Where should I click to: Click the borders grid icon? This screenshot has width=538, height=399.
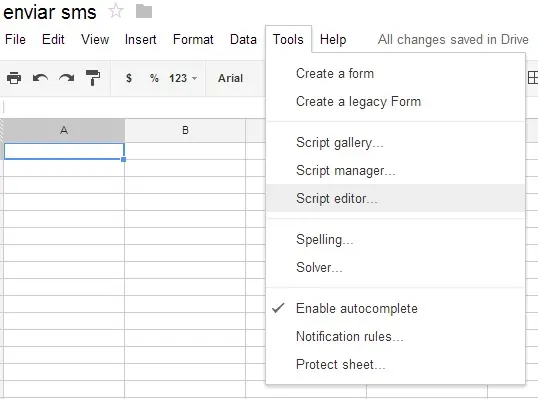(533, 78)
